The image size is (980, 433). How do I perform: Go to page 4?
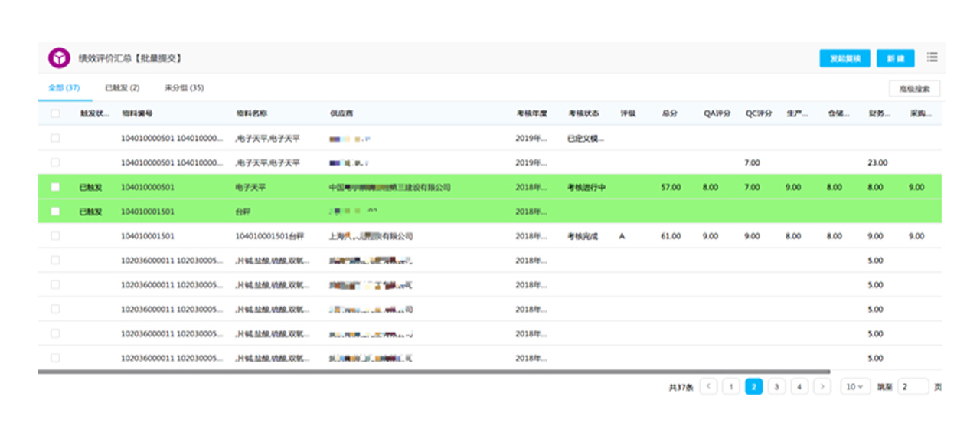pyautogui.click(x=799, y=387)
